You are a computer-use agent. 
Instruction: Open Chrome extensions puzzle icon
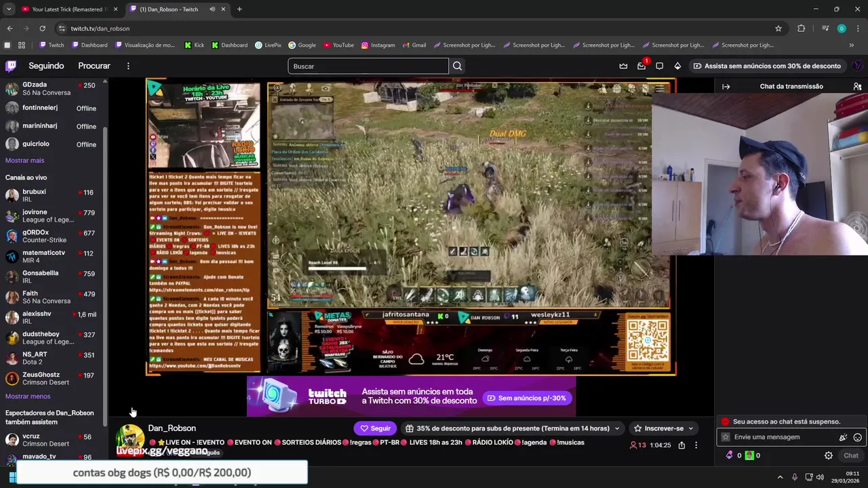coord(802,28)
